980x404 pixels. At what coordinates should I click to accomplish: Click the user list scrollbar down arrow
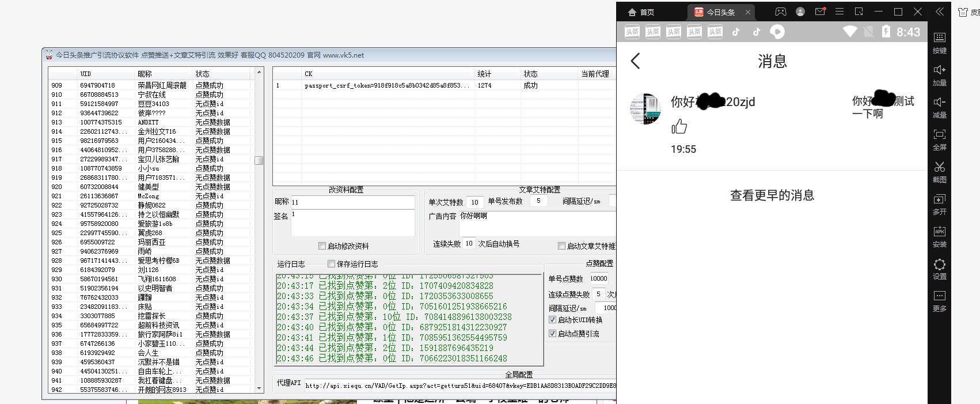pos(259,389)
